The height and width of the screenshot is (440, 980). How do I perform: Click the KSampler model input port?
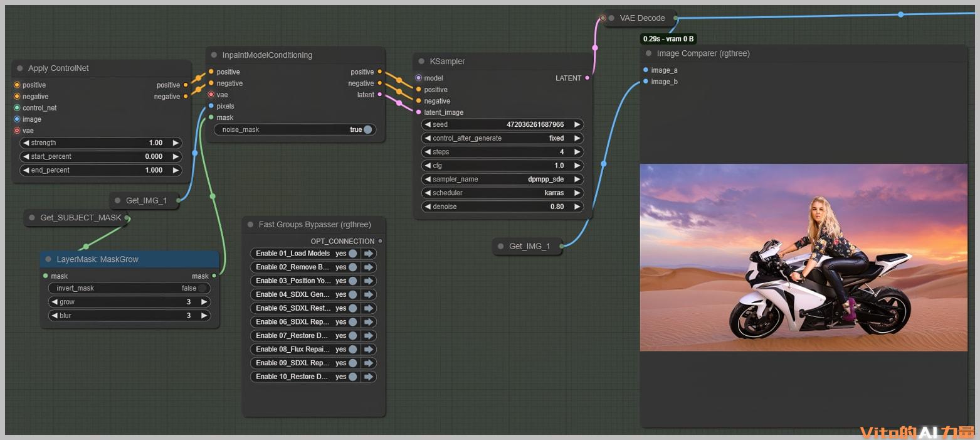pos(419,78)
